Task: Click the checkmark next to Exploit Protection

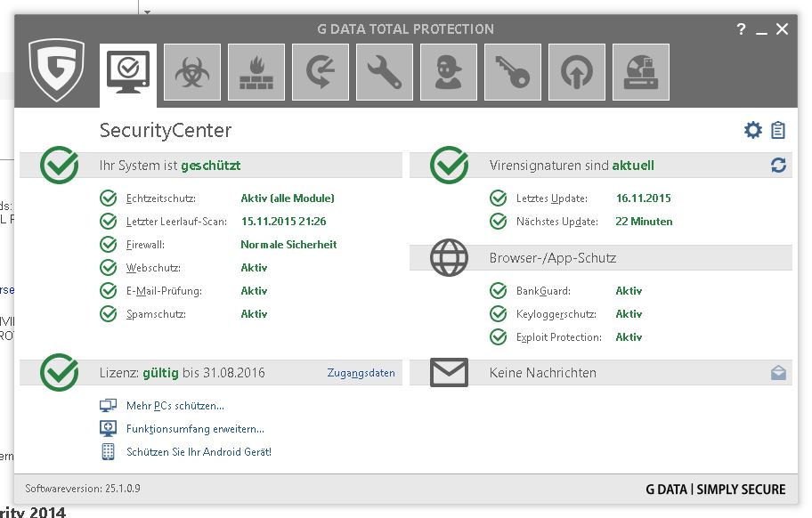Action: pyautogui.click(x=499, y=337)
